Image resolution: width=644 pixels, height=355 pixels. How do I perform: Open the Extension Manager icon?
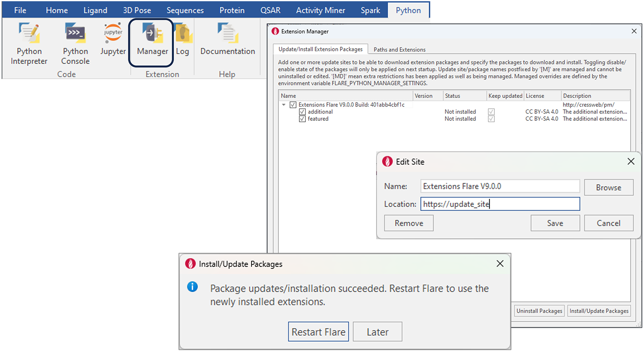(x=152, y=39)
